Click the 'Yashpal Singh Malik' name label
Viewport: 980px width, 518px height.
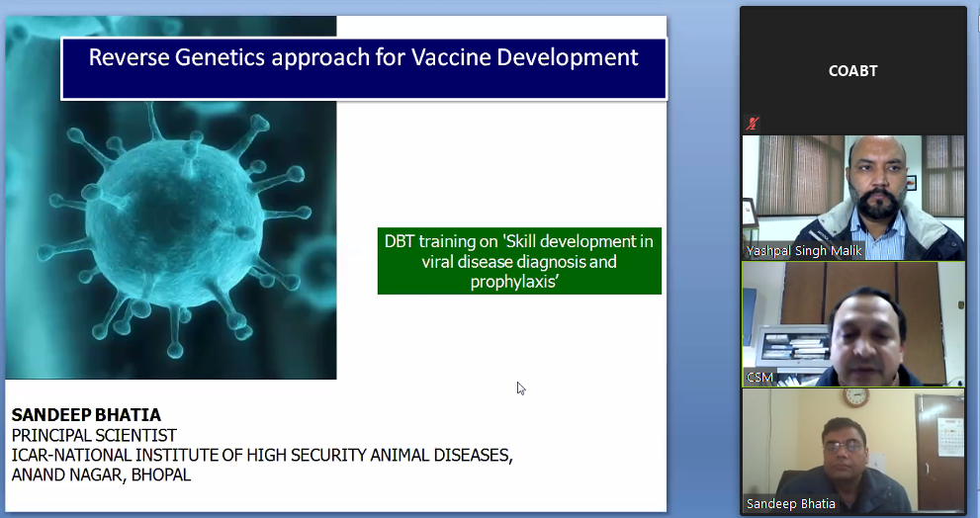pos(804,251)
